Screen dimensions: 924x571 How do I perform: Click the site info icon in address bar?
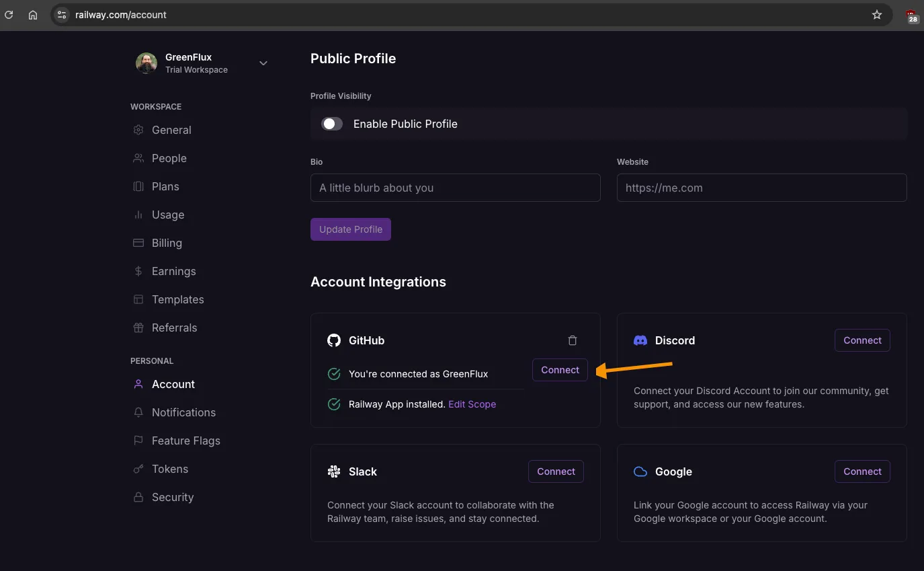(x=62, y=15)
